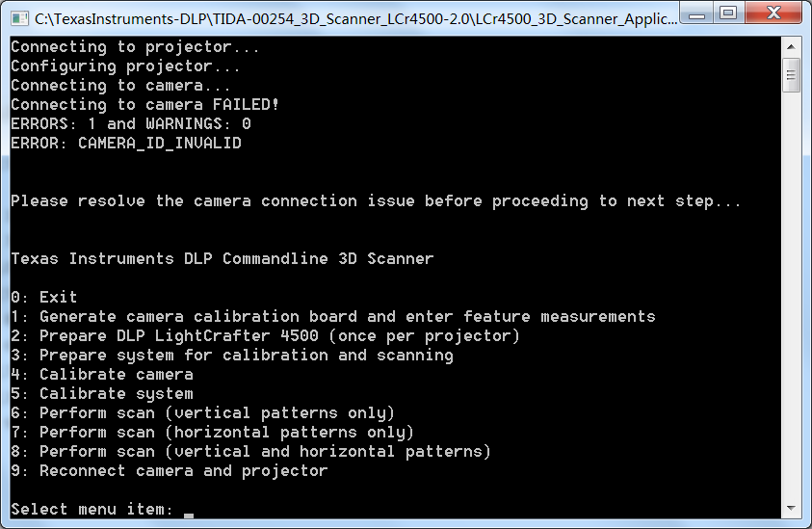This screenshot has height=529, width=812.
Task: Click the console icon in the title bar
Action: (18, 15)
